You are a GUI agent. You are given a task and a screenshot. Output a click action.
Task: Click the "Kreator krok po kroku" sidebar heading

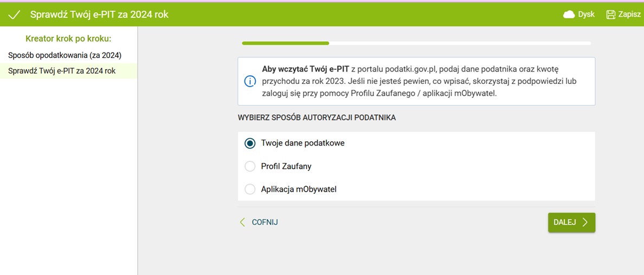click(x=68, y=39)
